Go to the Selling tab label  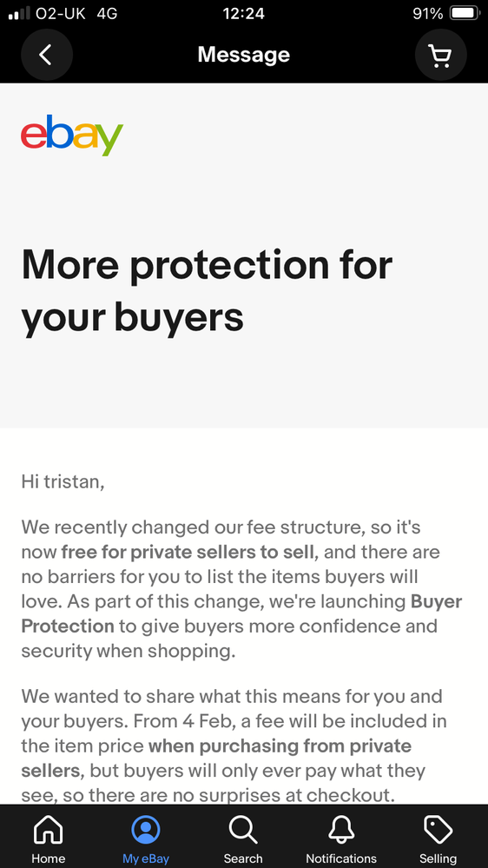tap(438, 858)
